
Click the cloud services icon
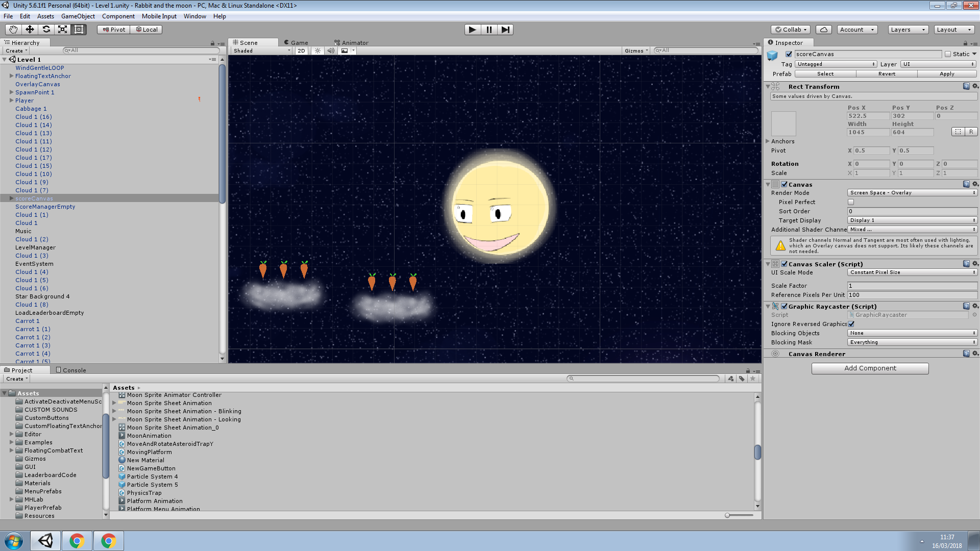823,30
